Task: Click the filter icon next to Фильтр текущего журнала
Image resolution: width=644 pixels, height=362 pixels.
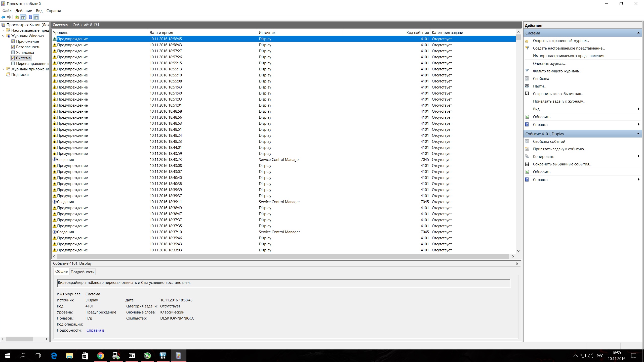Action: click(x=527, y=71)
